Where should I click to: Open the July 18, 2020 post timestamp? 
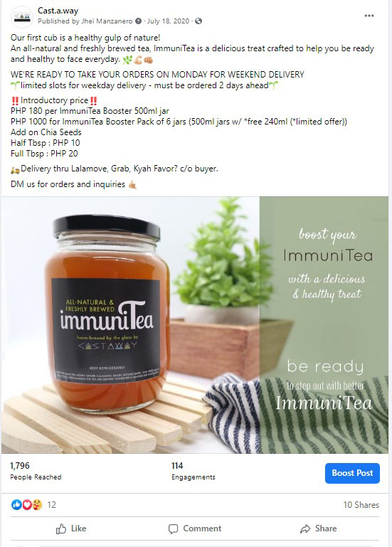[168, 21]
